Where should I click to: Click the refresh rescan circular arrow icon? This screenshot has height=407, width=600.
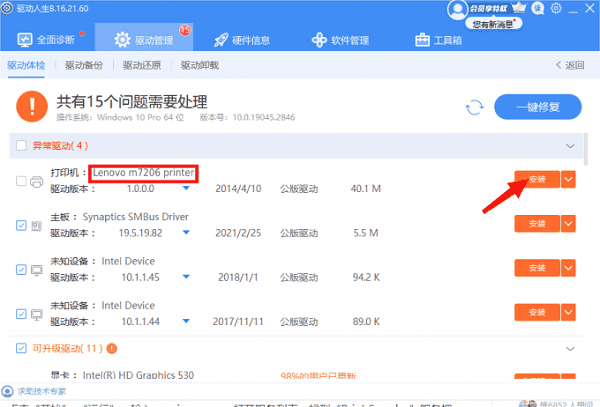coord(479,106)
